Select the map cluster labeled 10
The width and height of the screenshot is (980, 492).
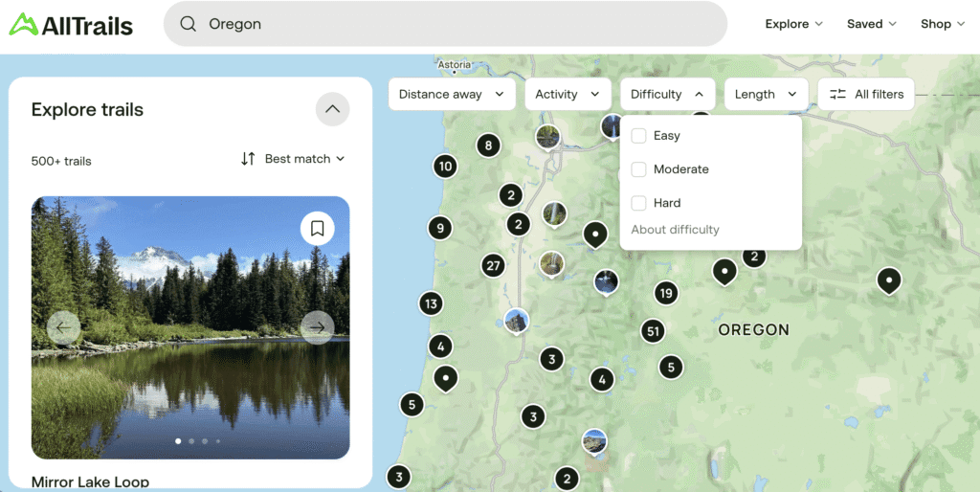pyautogui.click(x=445, y=167)
